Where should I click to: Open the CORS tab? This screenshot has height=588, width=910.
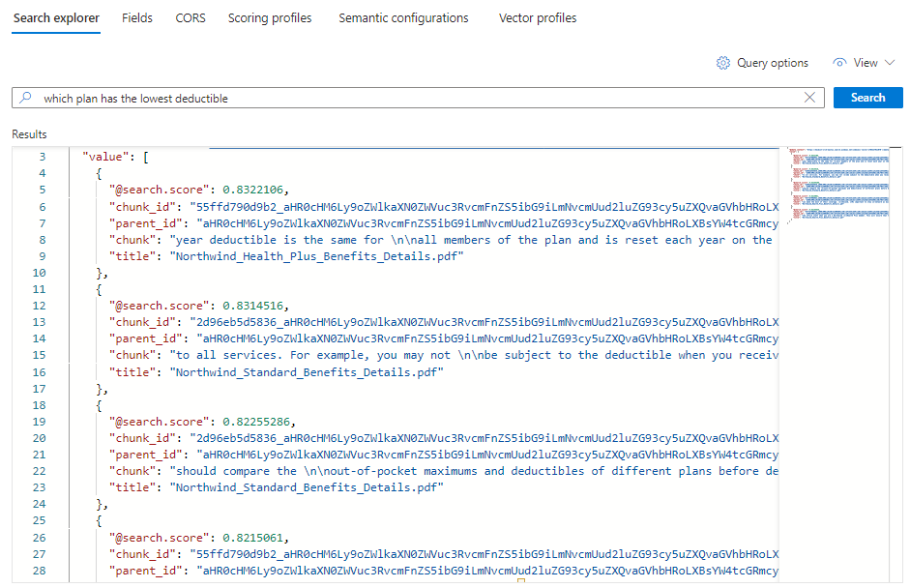click(x=191, y=18)
